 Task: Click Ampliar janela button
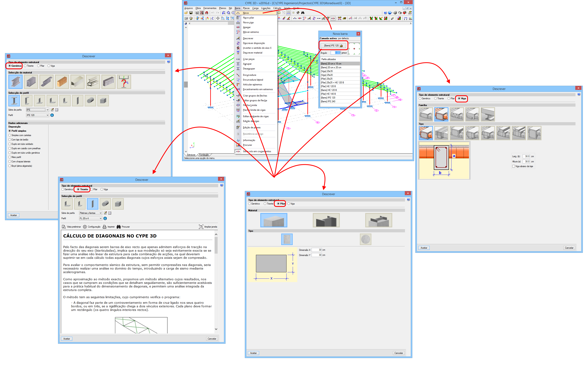[208, 227]
